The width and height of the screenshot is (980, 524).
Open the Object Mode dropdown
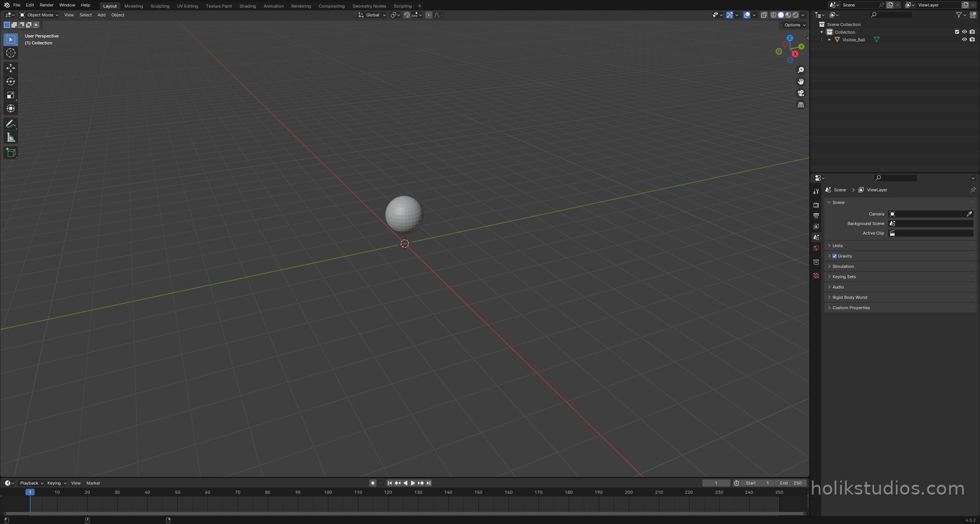pyautogui.click(x=39, y=15)
